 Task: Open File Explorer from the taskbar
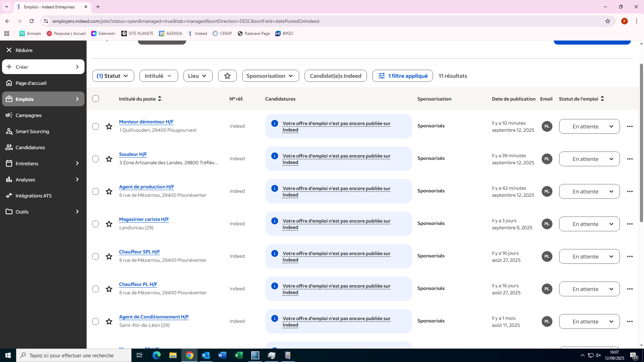(x=173, y=355)
